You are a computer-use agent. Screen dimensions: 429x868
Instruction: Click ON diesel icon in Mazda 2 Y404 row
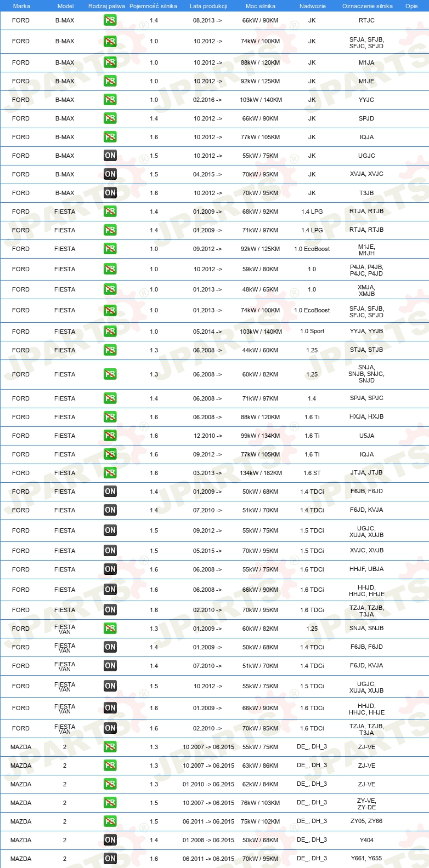(x=110, y=840)
